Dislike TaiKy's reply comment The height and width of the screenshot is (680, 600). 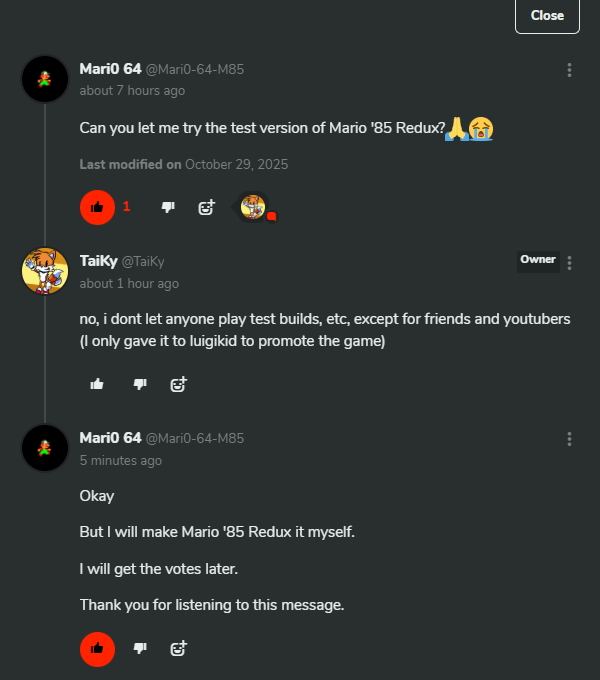[140, 383]
